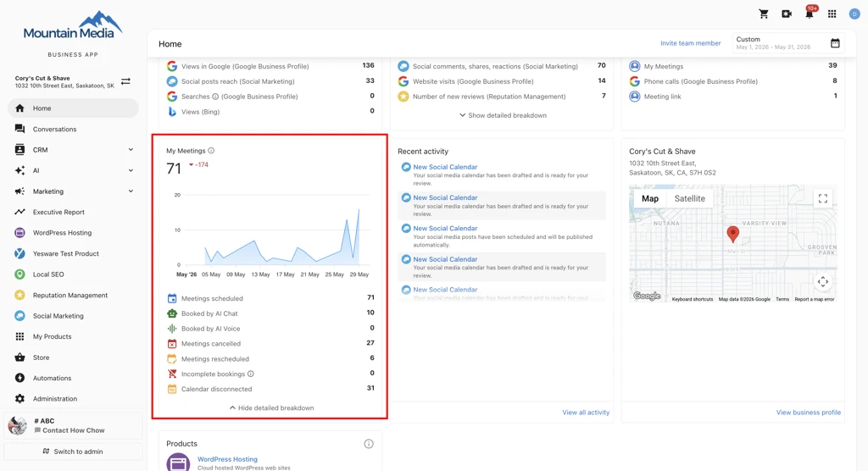Image resolution: width=868 pixels, height=471 pixels.
Task: Open the Custom date range selector
Action: (x=788, y=43)
